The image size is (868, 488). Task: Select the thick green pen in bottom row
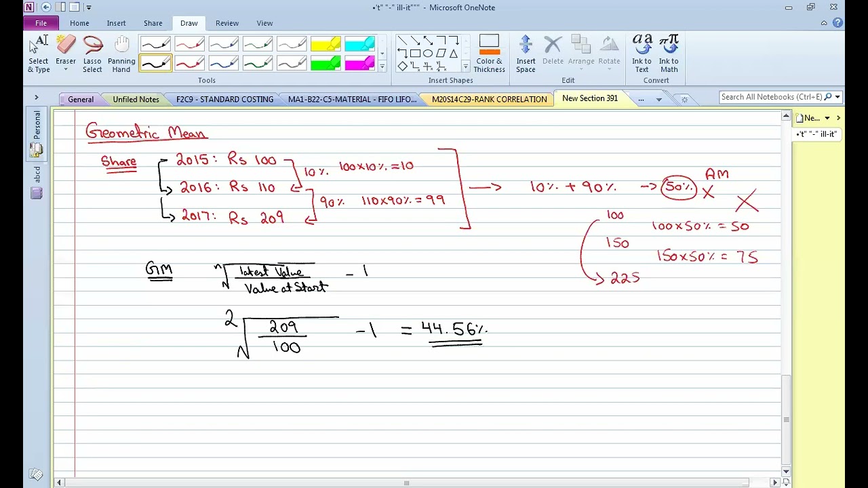(258, 63)
